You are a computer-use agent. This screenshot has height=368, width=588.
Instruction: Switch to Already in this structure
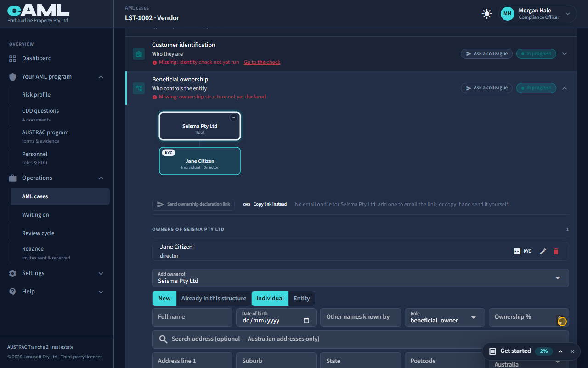(x=214, y=299)
